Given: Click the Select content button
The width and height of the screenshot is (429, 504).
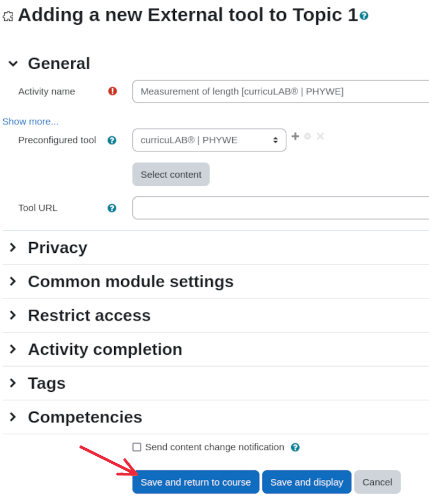Looking at the screenshot, I should [x=171, y=174].
